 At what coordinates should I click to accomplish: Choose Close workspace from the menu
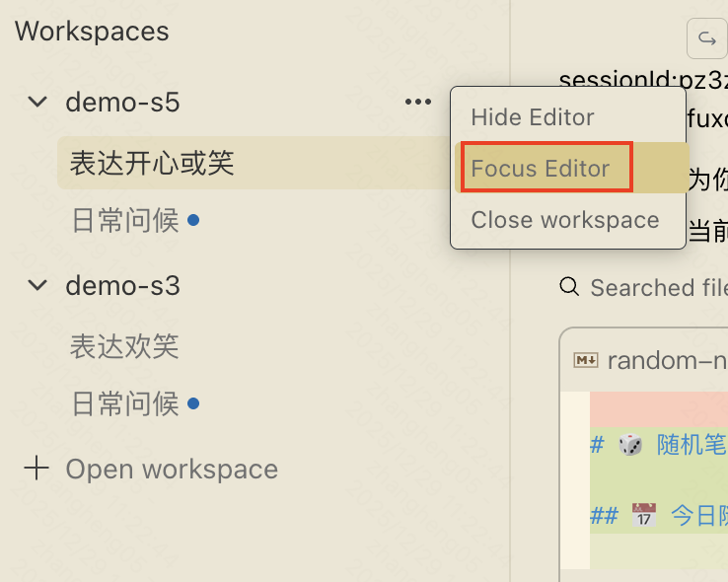coord(565,220)
